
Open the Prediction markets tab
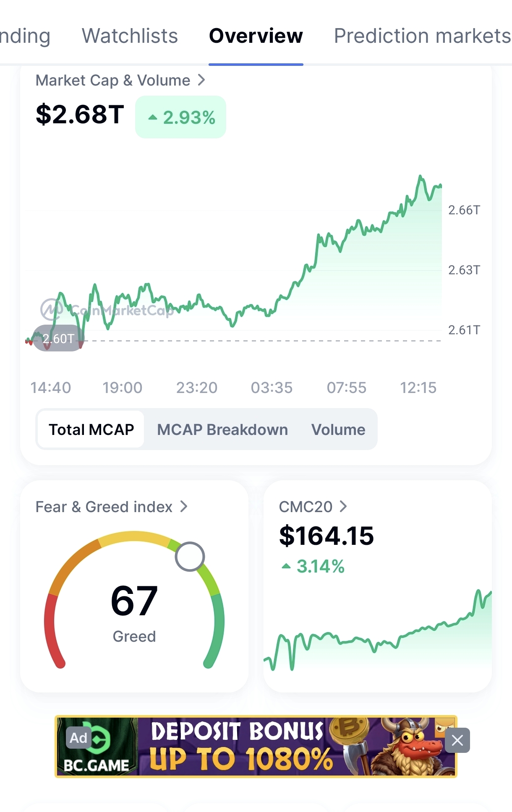pos(422,36)
